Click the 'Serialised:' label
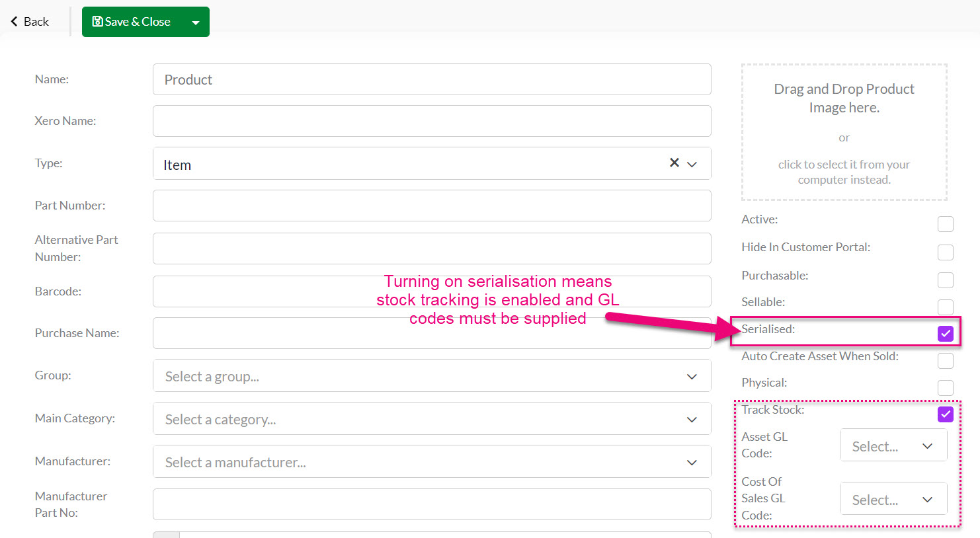Image resolution: width=980 pixels, height=538 pixels. pos(768,329)
